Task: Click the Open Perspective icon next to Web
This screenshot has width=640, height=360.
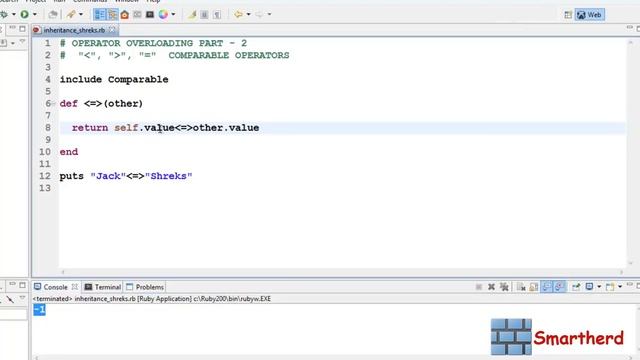Action: pos(568,15)
